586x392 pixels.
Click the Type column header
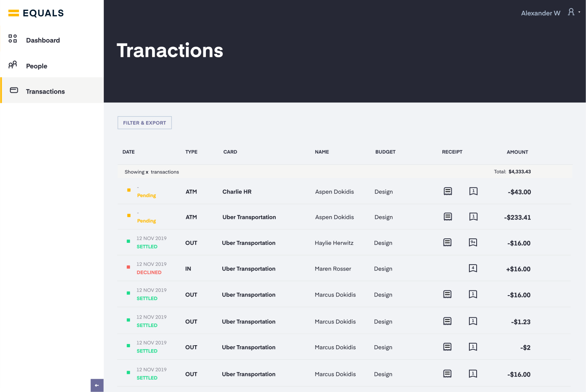191,152
